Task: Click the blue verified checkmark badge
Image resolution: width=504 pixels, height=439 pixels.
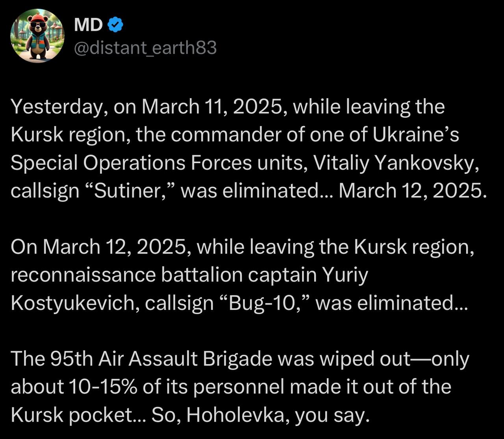Action: [116, 25]
